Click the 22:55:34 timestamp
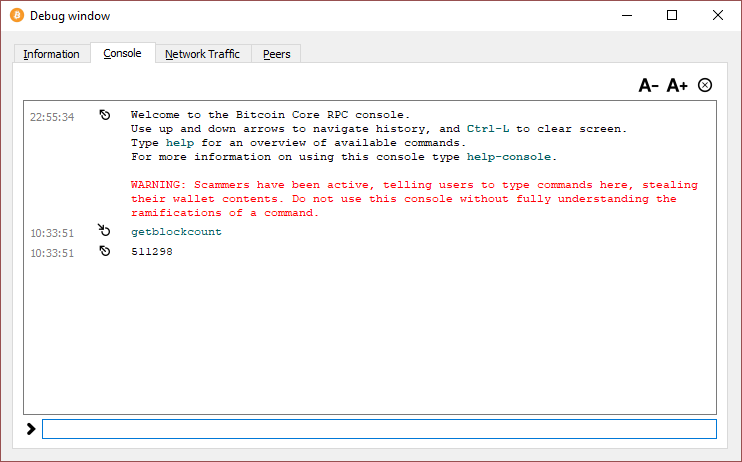 (x=52, y=117)
